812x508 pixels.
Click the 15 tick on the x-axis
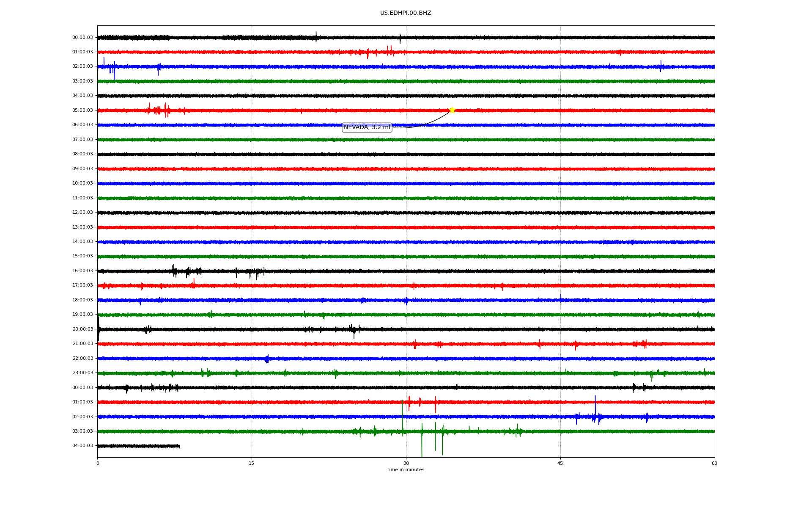click(x=252, y=463)
